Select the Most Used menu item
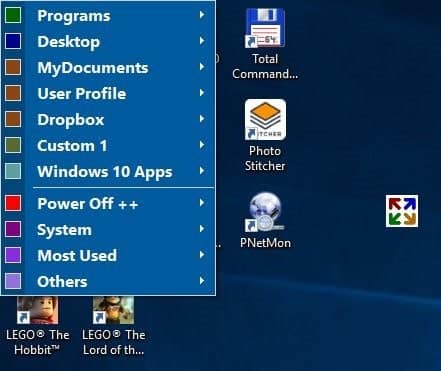The width and height of the screenshot is (441, 371). [108, 255]
